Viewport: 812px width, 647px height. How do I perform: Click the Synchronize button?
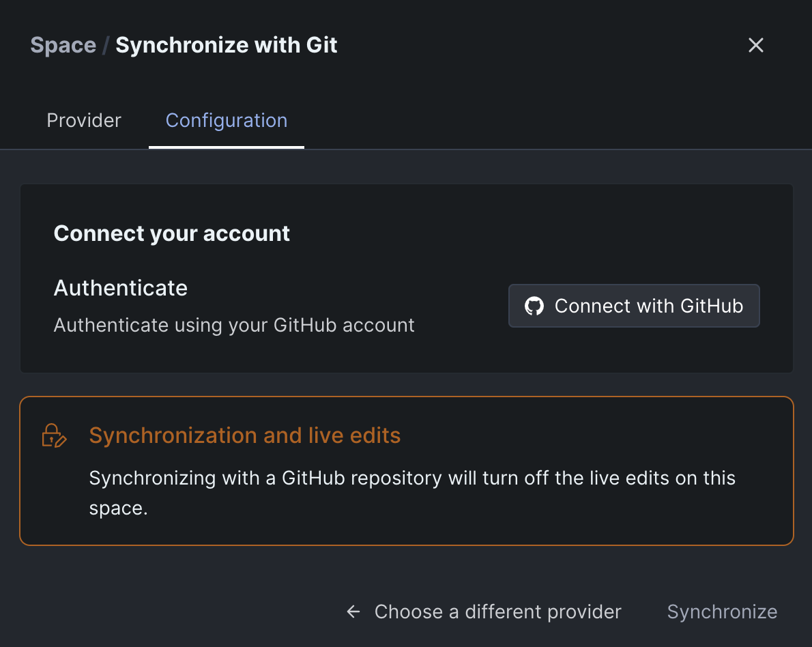point(722,612)
